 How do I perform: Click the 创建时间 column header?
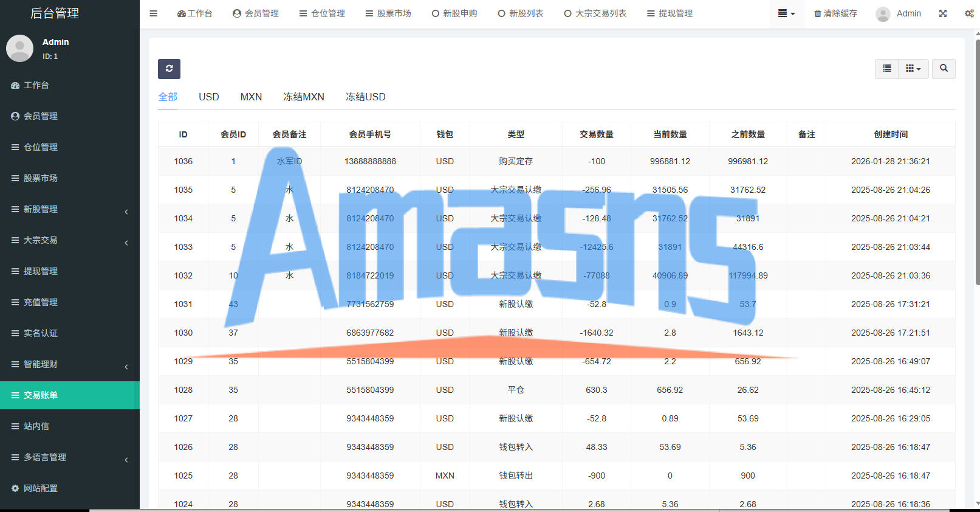point(891,134)
